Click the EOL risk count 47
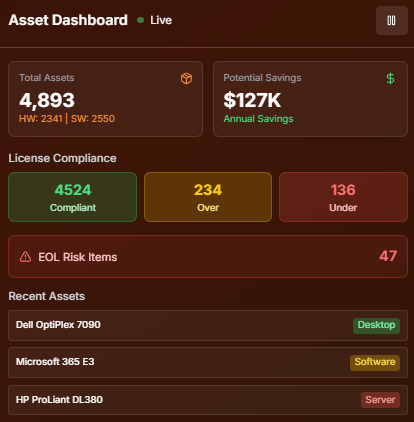 (x=388, y=256)
